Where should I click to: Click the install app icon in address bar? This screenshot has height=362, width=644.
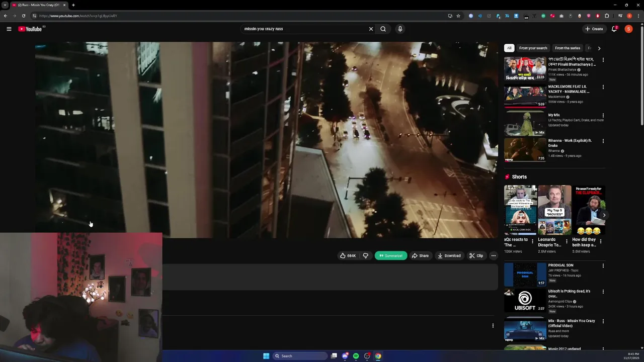(x=450, y=16)
